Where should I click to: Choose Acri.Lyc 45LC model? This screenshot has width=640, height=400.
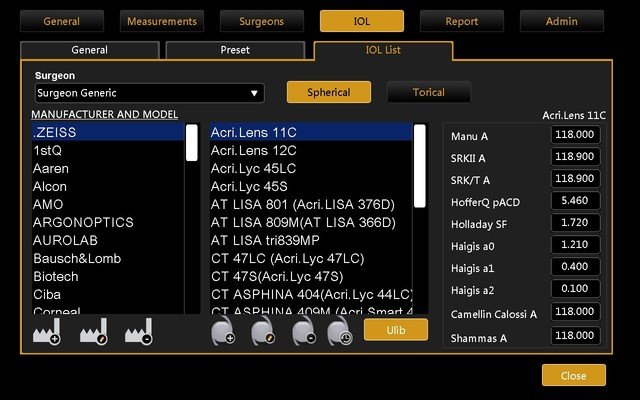point(311,169)
